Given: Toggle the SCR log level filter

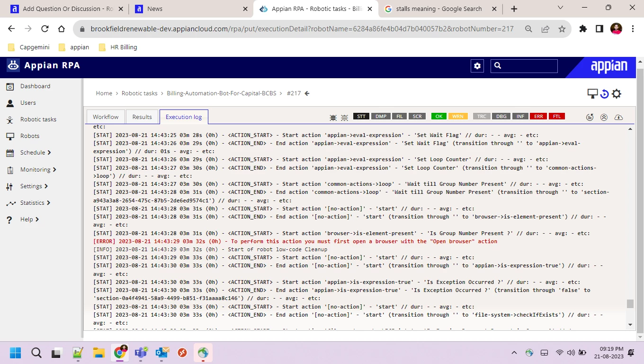Looking at the screenshot, I should (417, 117).
